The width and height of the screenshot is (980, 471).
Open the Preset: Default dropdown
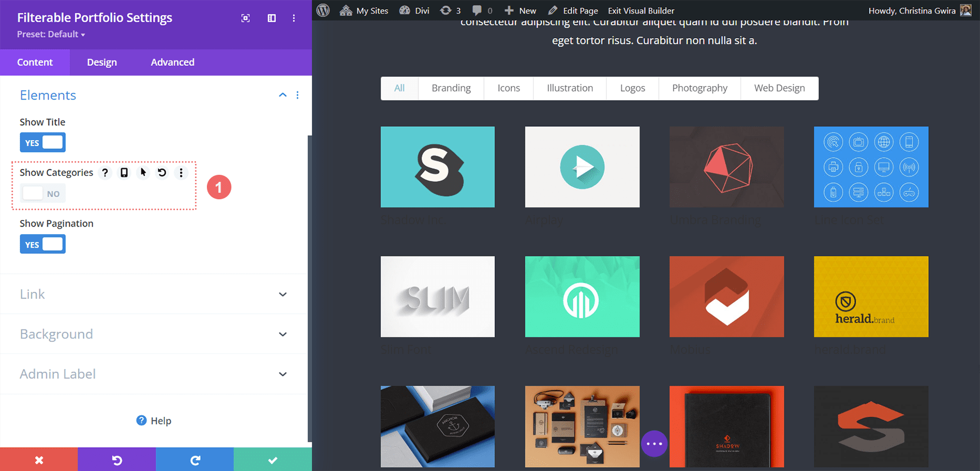pyautogui.click(x=51, y=34)
